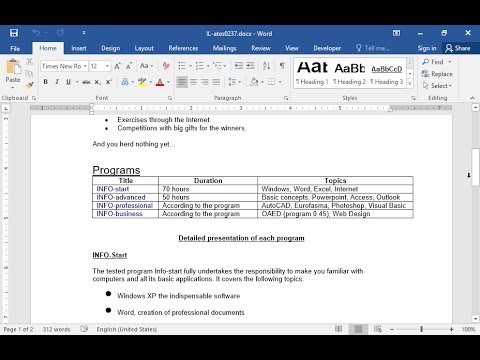Switch to the View tab
This screenshot has height=360, width=480.
point(292,48)
